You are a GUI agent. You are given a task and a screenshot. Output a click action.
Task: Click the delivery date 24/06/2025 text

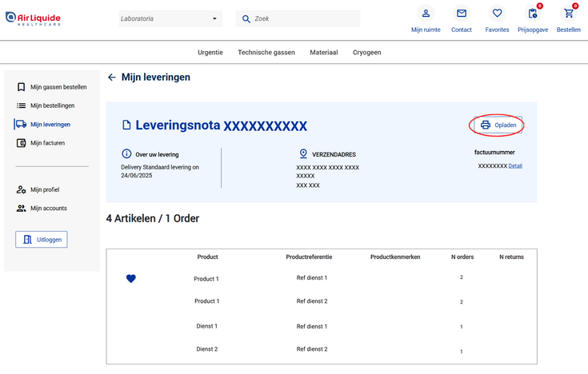point(137,175)
